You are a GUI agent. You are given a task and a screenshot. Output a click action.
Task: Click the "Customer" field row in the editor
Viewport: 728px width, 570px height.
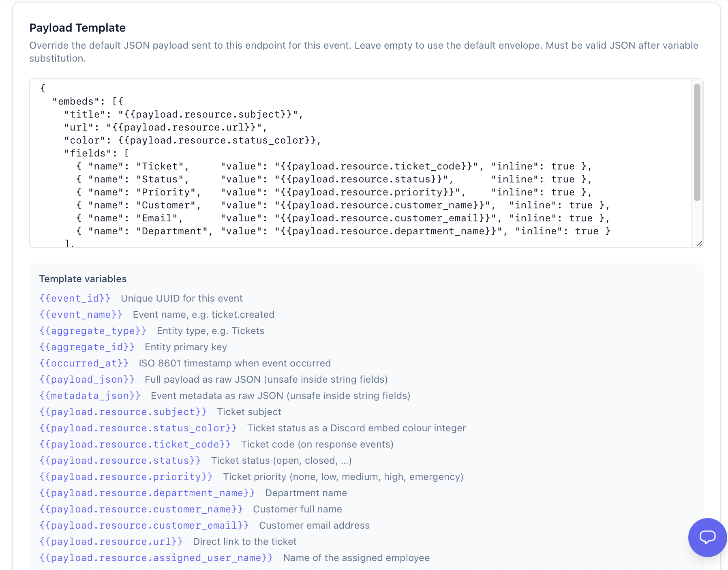(x=343, y=205)
